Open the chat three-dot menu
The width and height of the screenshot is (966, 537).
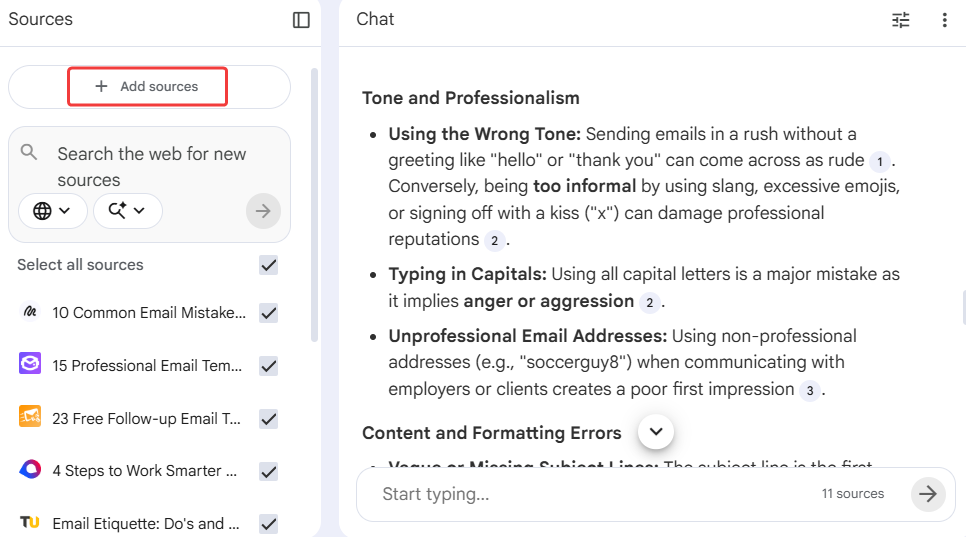tap(944, 20)
